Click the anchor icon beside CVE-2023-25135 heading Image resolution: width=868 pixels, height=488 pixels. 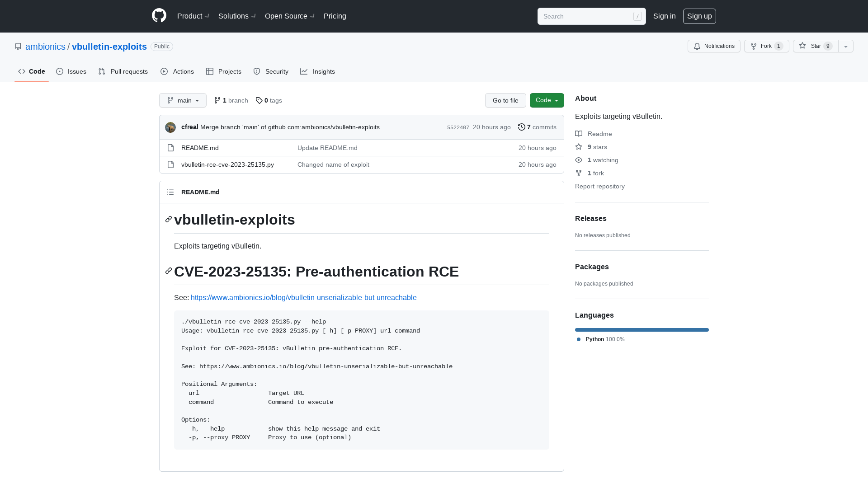169,271
